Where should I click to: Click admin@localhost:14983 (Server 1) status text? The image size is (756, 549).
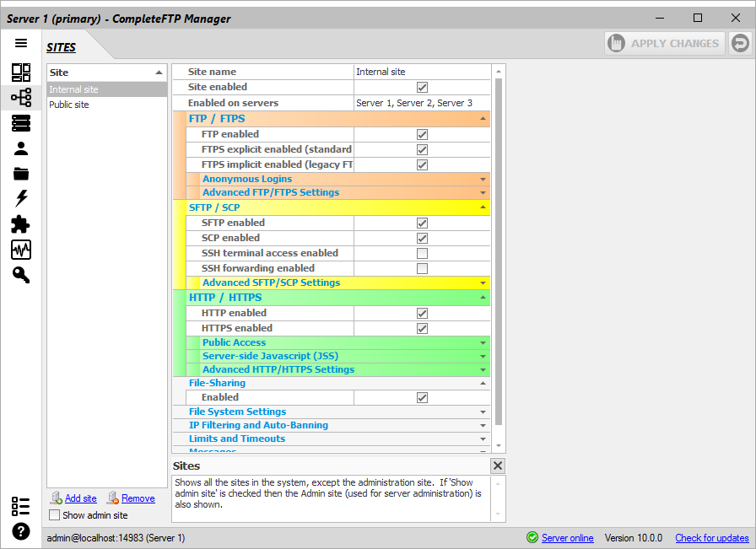116,538
